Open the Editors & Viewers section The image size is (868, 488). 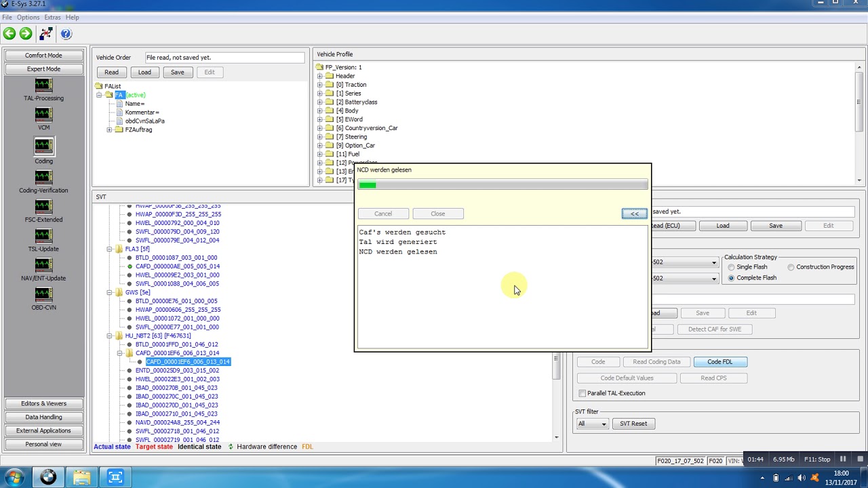coord(43,403)
